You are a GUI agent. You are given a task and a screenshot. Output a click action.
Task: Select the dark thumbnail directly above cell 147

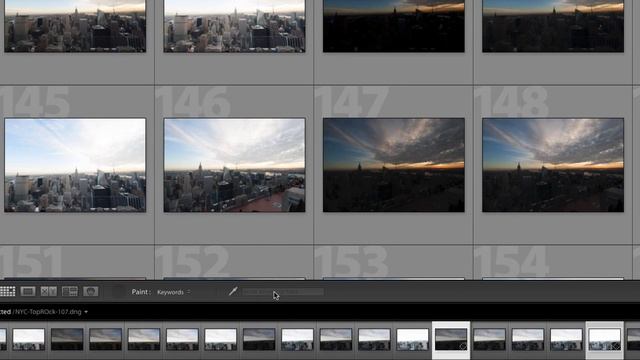click(393, 26)
